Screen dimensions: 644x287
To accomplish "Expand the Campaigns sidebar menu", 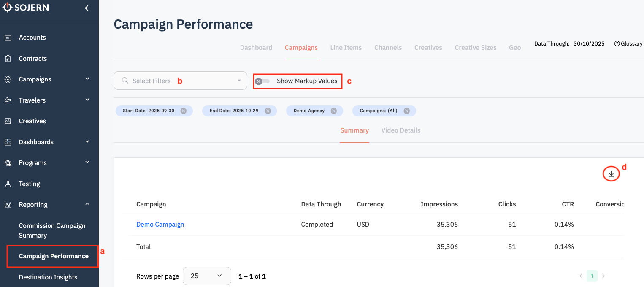I will pyautogui.click(x=87, y=79).
